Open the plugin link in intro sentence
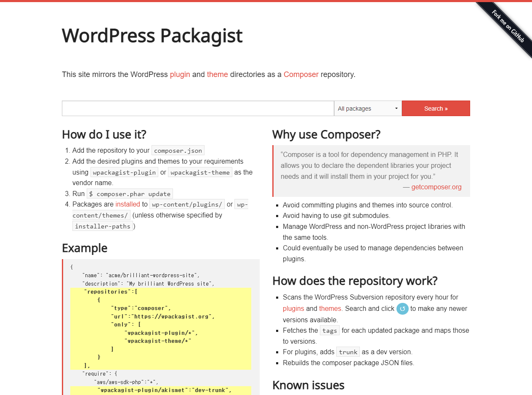The height and width of the screenshot is (395, 532). point(180,74)
